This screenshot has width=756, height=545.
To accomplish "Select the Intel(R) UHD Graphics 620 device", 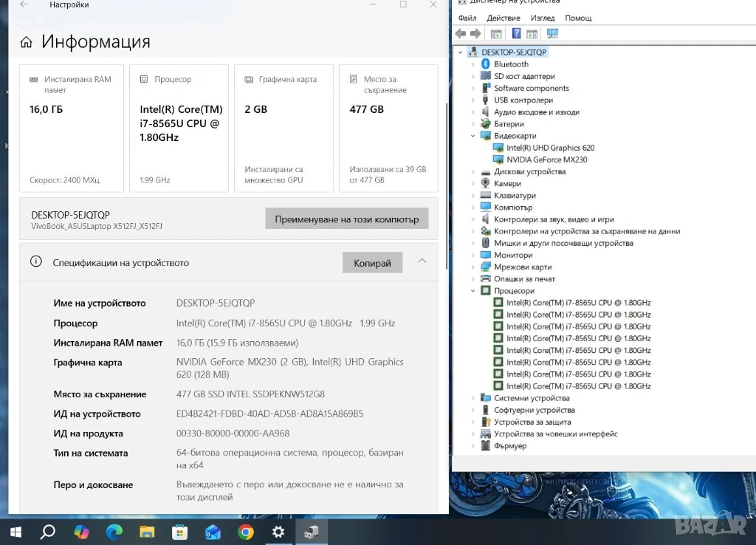I will tap(550, 148).
